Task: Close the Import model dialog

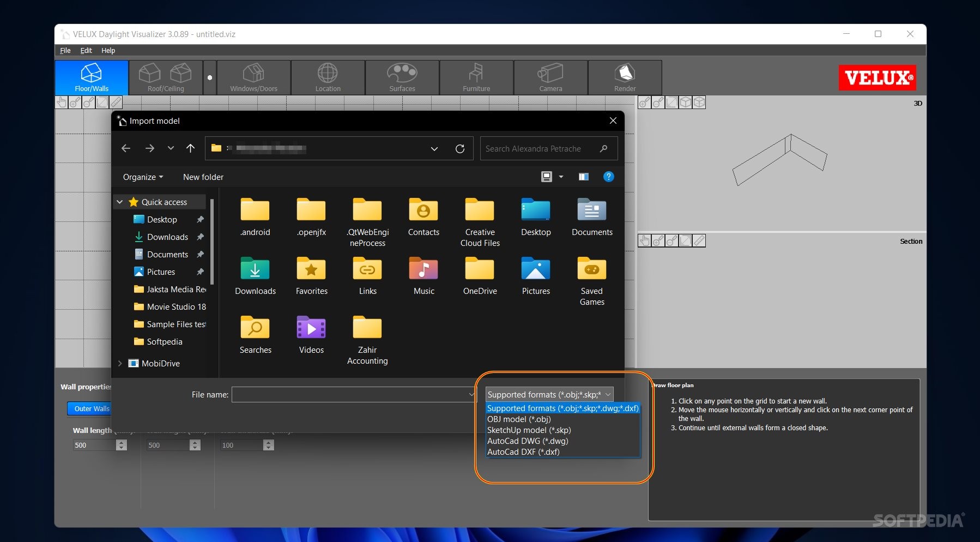Action: tap(613, 121)
